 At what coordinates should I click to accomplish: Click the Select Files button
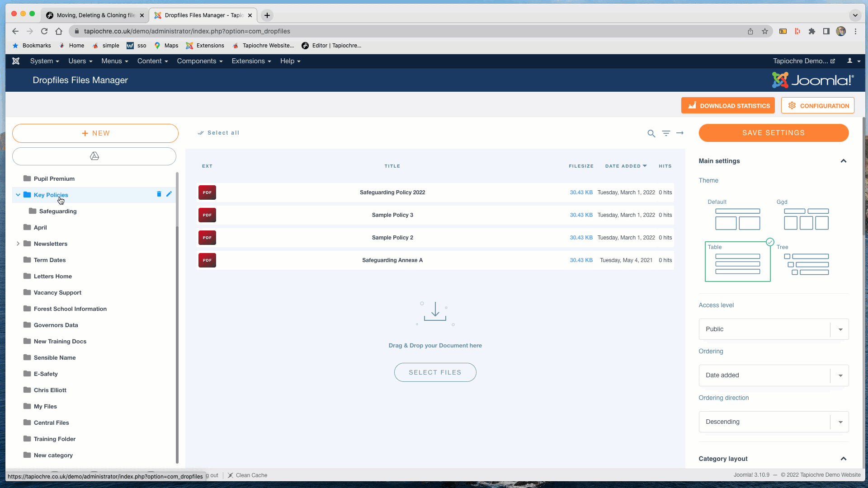(x=435, y=372)
